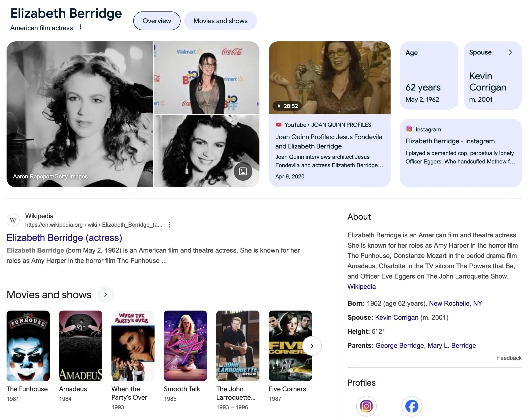Image resolution: width=532 pixels, height=420 pixels.
Task: Open three-dot options for Wikipedia result
Action: (169, 224)
